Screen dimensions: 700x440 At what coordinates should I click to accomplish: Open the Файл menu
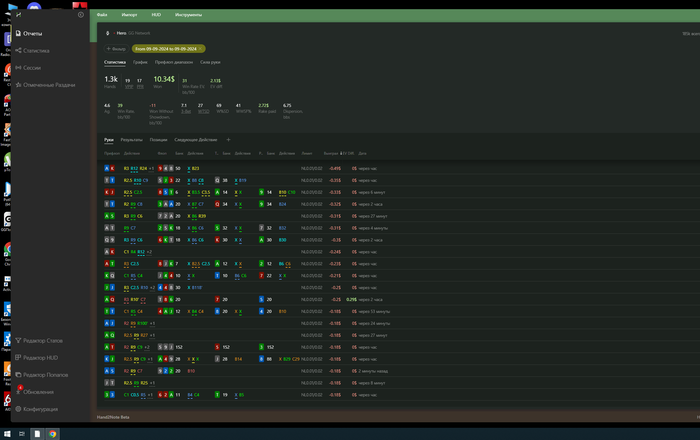click(x=102, y=15)
